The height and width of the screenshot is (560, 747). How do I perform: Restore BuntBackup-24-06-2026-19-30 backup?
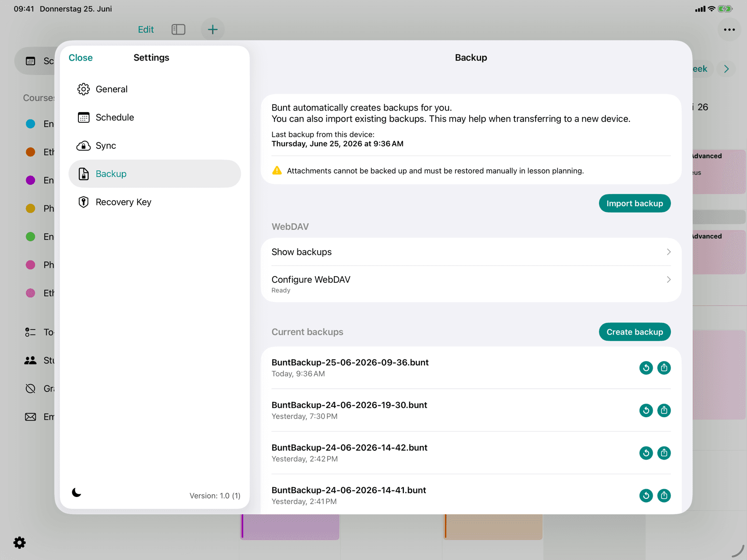point(646,410)
